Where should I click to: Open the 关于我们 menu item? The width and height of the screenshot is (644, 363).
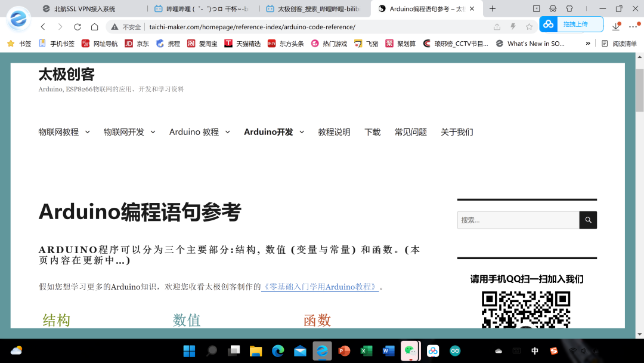pos(457,132)
